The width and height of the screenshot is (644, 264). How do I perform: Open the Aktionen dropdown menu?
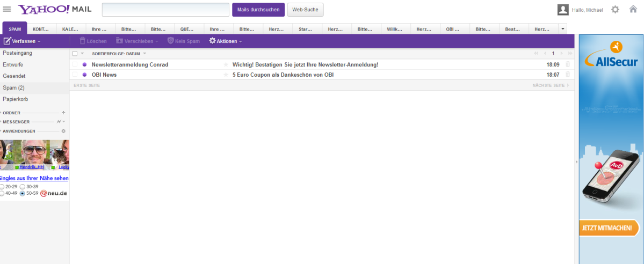(x=226, y=41)
